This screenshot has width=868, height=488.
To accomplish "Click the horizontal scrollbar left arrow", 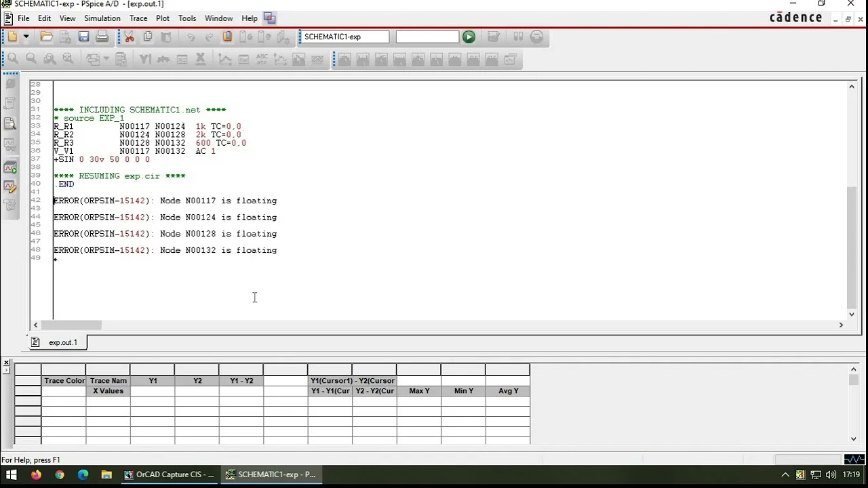I will [x=36, y=325].
